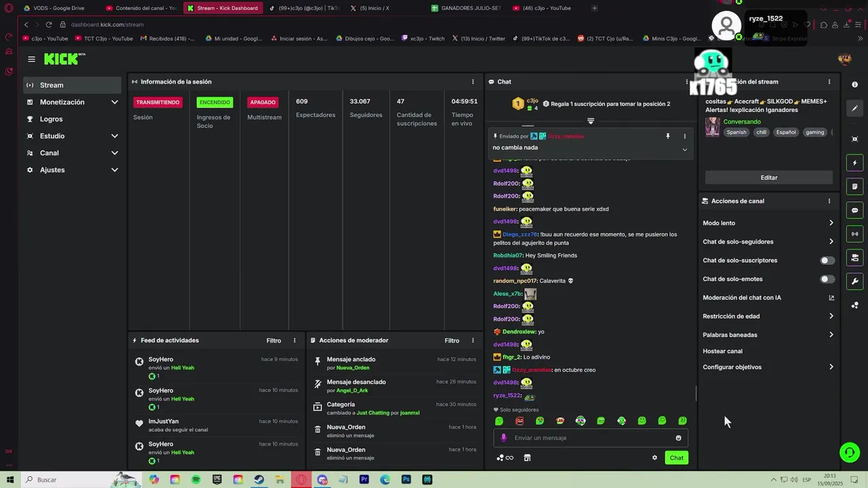
Task: Open chat settings gear icon
Action: [x=654, y=457]
